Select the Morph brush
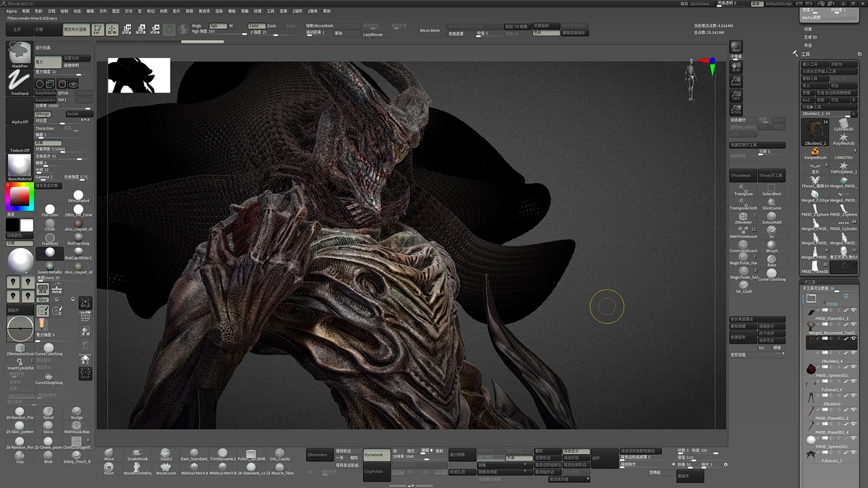Image resolution: width=868 pixels, height=488 pixels. coord(772,246)
